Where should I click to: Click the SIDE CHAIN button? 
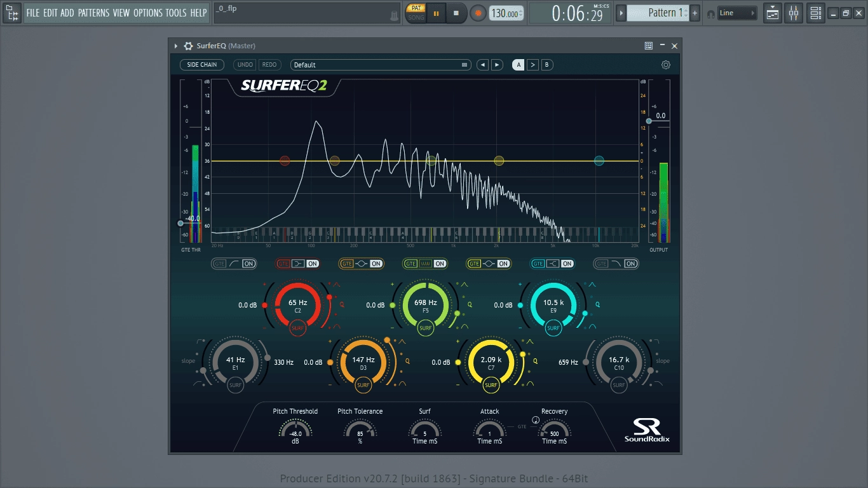[202, 65]
